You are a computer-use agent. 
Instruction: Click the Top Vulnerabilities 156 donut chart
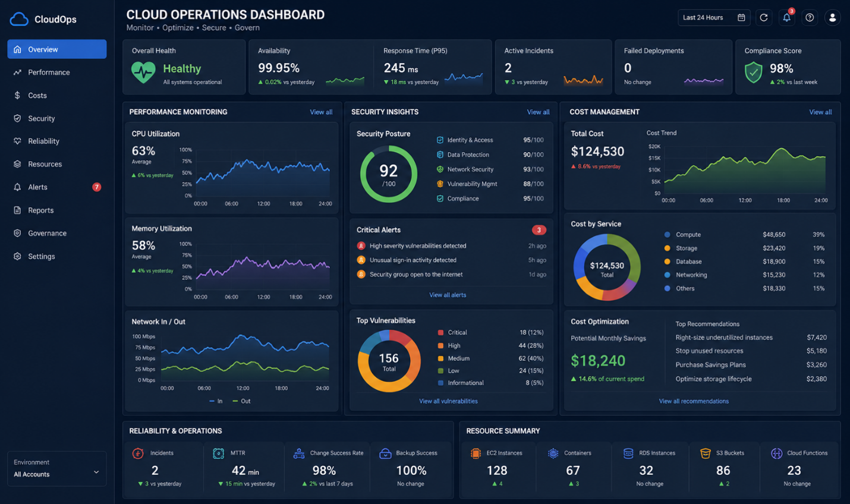(389, 361)
